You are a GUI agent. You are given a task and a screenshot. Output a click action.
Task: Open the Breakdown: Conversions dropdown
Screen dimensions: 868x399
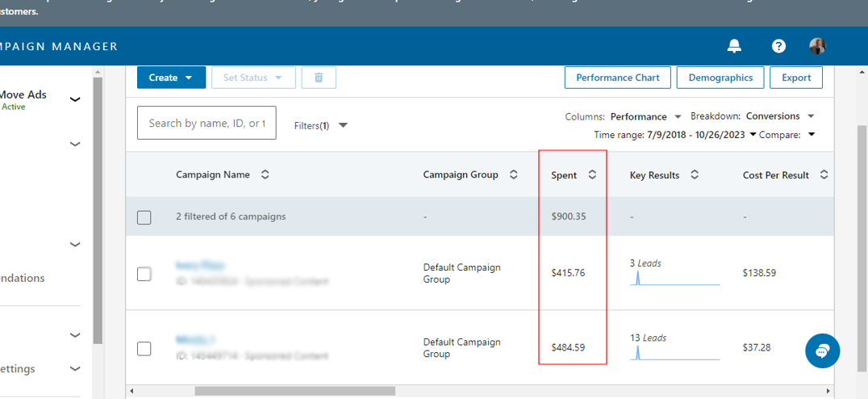(x=780, y=117)
